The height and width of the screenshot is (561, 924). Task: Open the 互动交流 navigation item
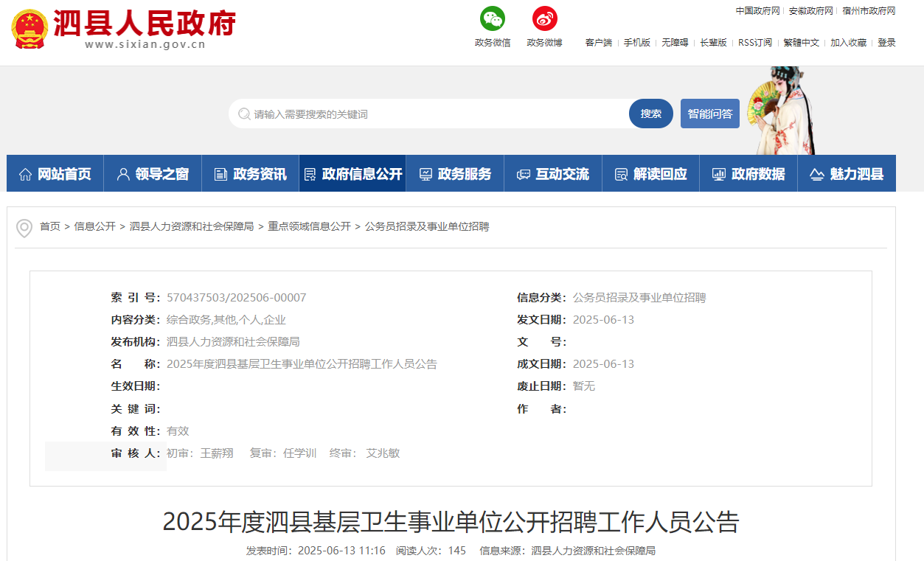(x=553, y=174)
